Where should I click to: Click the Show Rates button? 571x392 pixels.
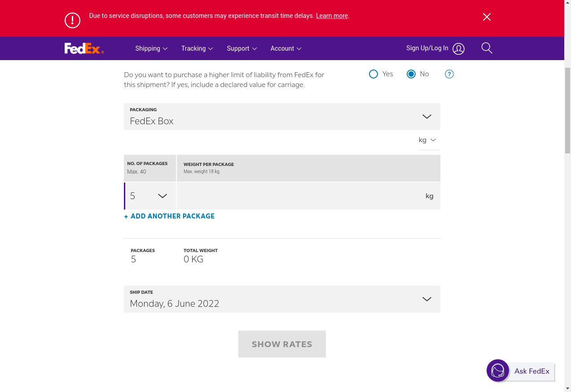point(282,344)
